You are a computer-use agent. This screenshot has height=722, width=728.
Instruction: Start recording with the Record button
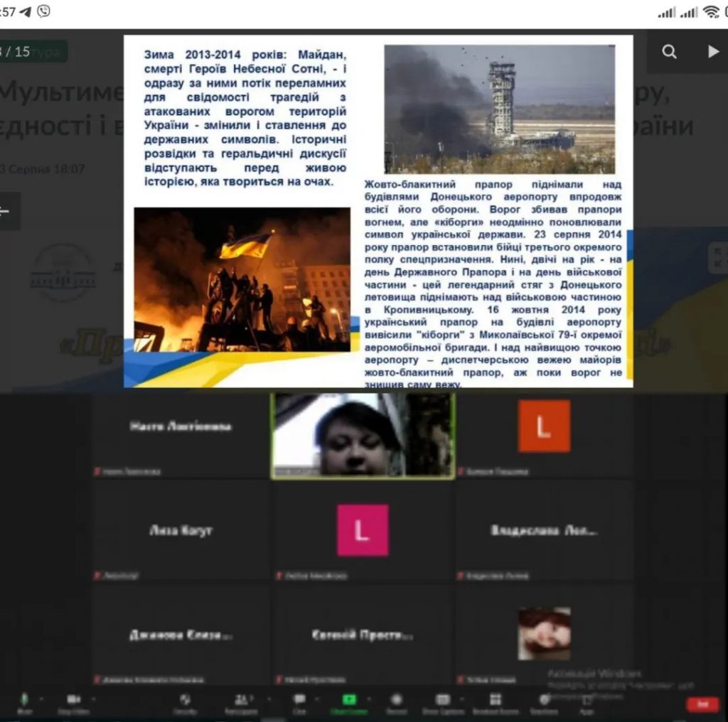(x=396, y=701)
